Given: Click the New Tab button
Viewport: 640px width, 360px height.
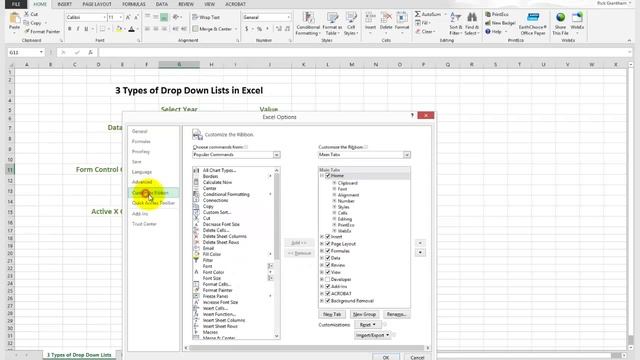Looking at the screenshot, I should [332, 314].
